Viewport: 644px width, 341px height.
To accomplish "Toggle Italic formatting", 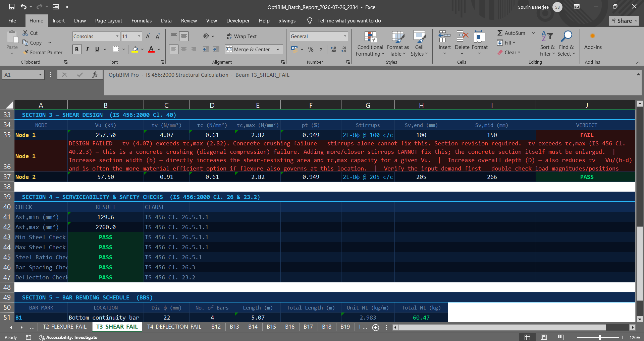I will point(87,49).
